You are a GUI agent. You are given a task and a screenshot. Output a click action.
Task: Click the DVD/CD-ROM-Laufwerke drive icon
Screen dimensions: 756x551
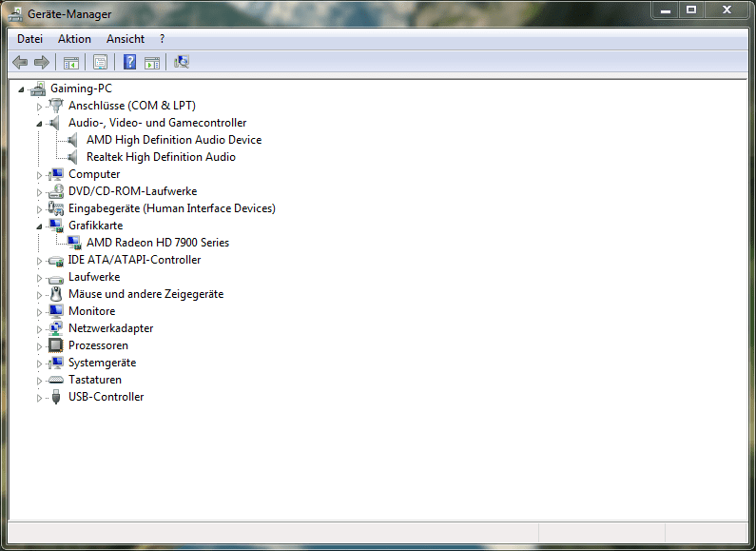pyautogui.click(x=56, y=191)
